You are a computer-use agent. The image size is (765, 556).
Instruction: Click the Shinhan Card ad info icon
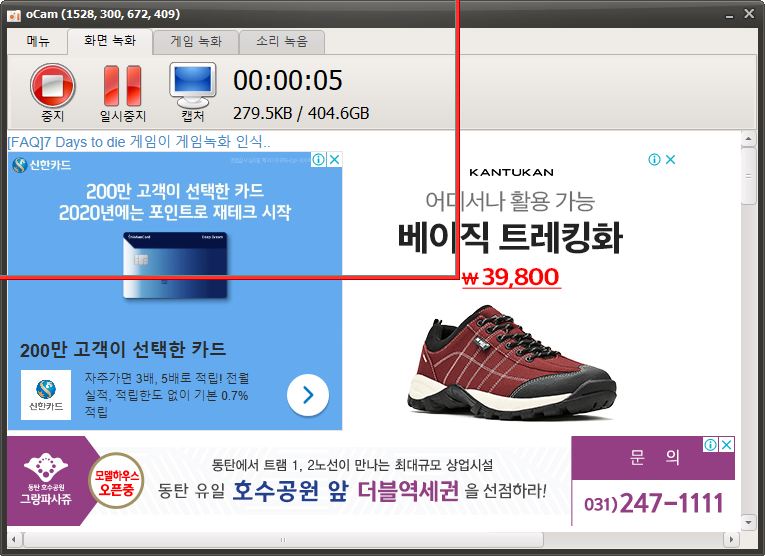click(x=318, y=159)
